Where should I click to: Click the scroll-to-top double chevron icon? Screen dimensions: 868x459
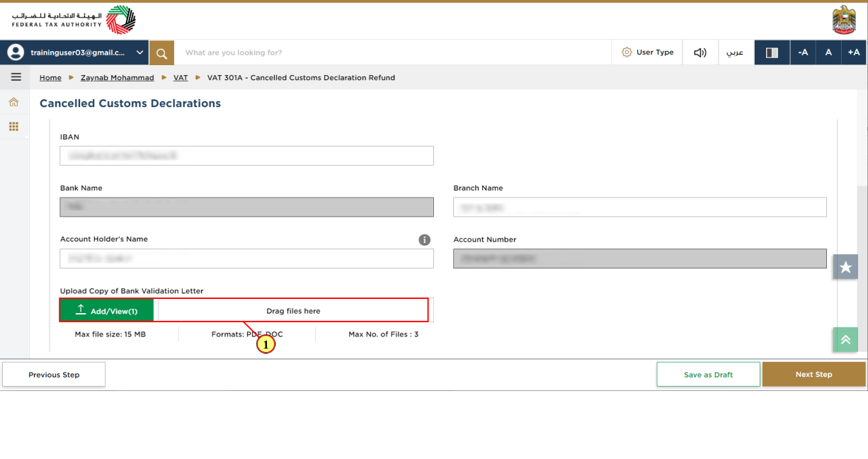(x=845, y=340)
